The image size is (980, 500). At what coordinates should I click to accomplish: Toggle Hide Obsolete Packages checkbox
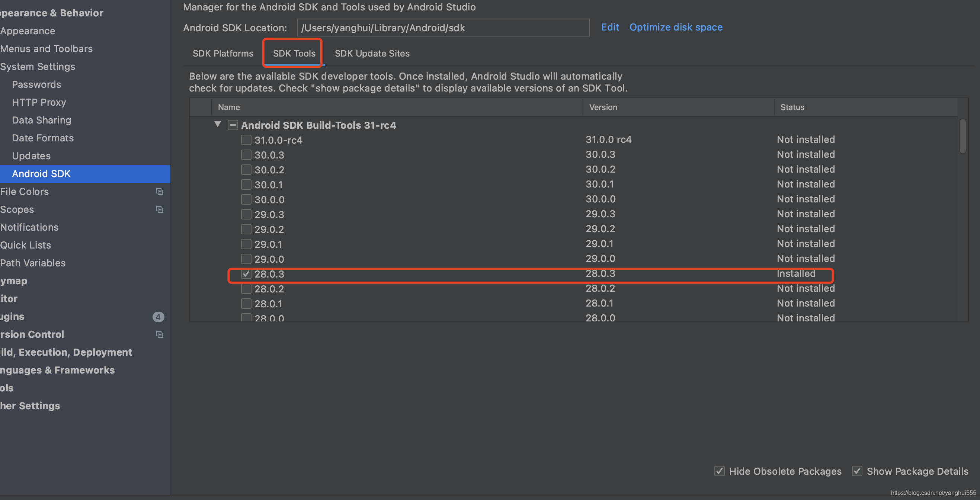pos(719,471)
